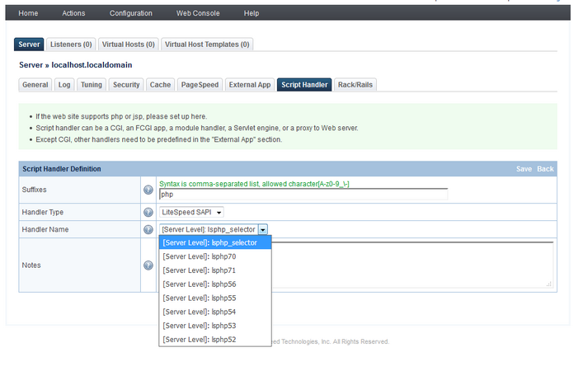Open the Security tab
Image resolution: width=588 pixels, height=371 pixels.
coord(126,85)
